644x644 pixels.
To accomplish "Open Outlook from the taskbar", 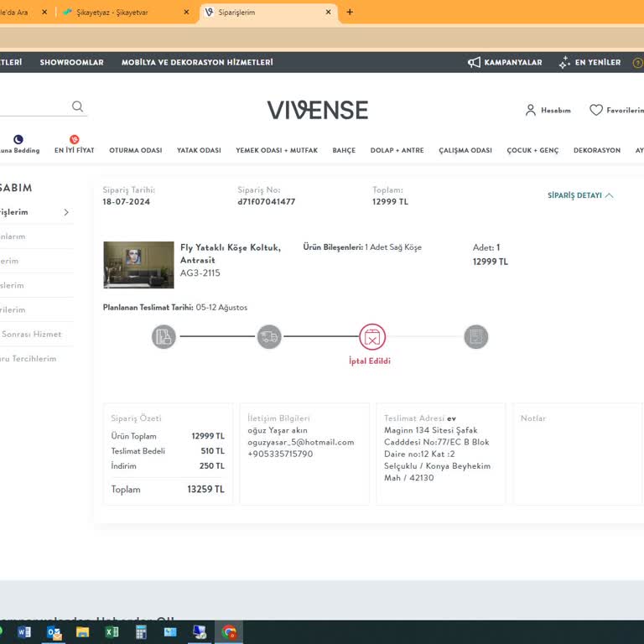I will pos(54,631).
